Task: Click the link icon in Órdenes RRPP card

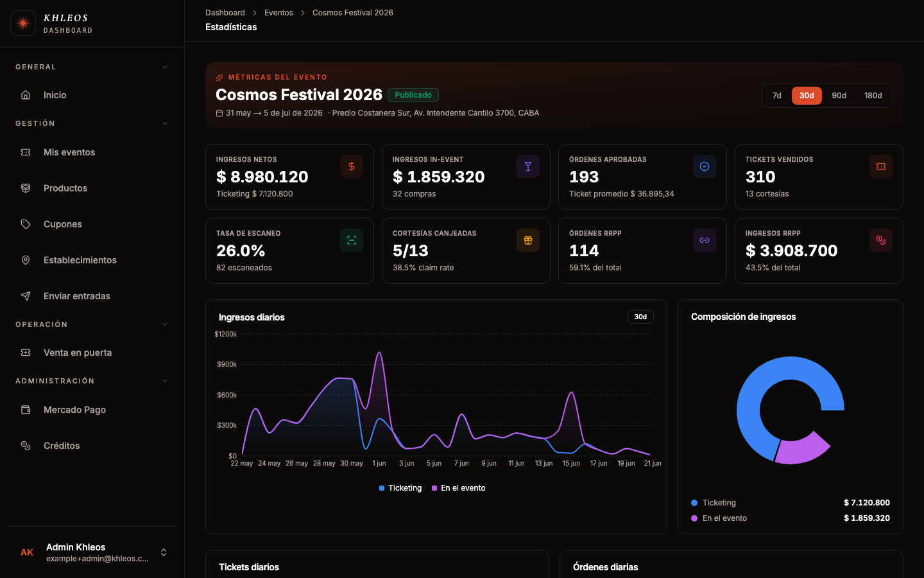Action: coord(705,240)
